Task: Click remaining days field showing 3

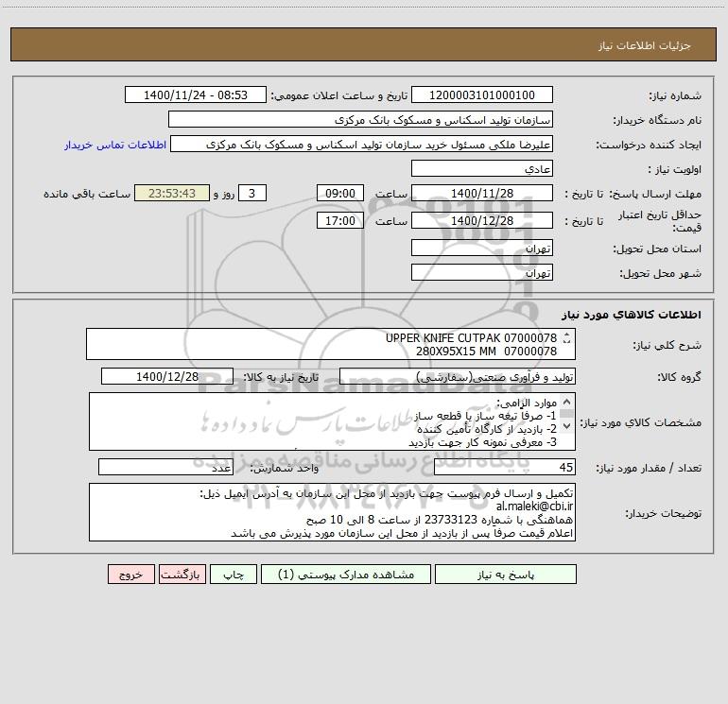Action: pyautogui.click(x=252, y=193)
